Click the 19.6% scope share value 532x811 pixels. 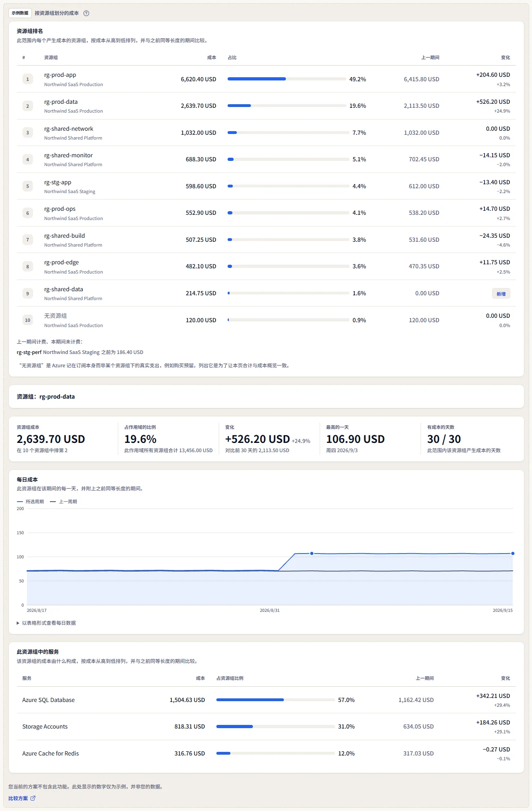(x=140, y=439)
